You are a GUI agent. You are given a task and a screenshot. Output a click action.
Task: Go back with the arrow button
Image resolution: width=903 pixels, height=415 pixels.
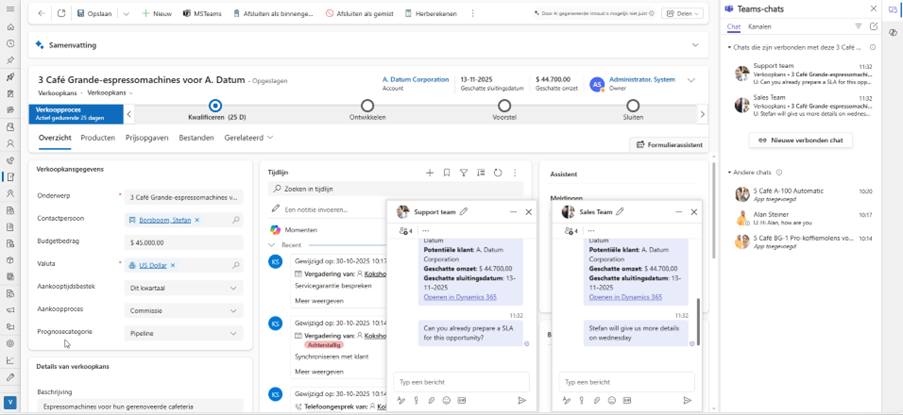point(41,13)
